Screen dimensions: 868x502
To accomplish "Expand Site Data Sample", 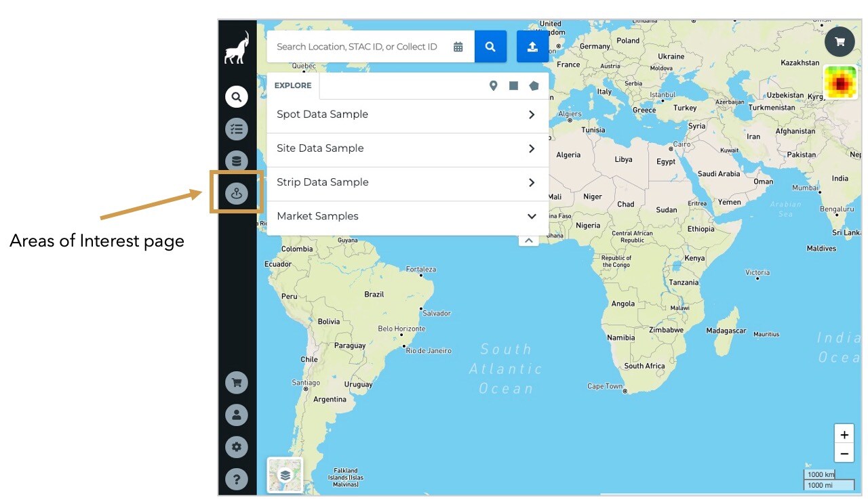I will tap(408, 149).
